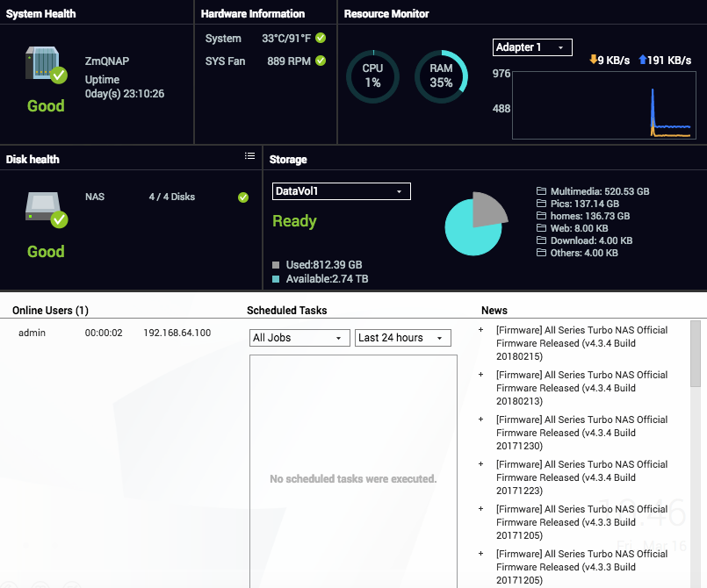Image resolution: width=707 pixels, height=588 pixels.
Task: Click the System Health panel header
Action: pos(40,13)
